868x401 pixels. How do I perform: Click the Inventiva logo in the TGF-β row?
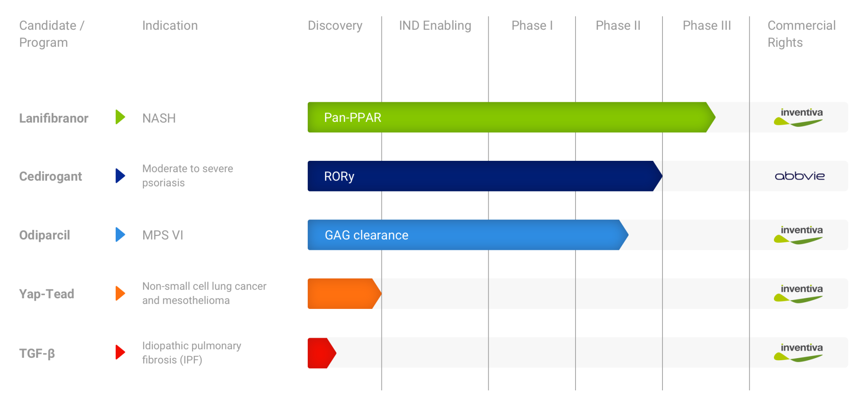pyautogui.click(x=799, y=353)
